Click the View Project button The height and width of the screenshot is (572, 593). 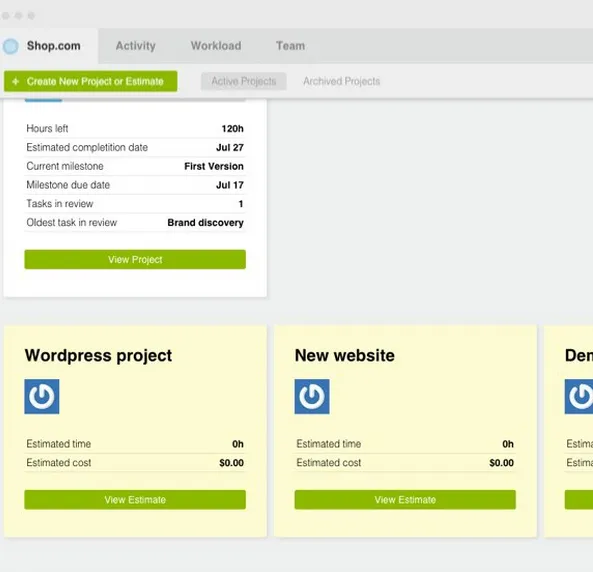click(135, 260)
